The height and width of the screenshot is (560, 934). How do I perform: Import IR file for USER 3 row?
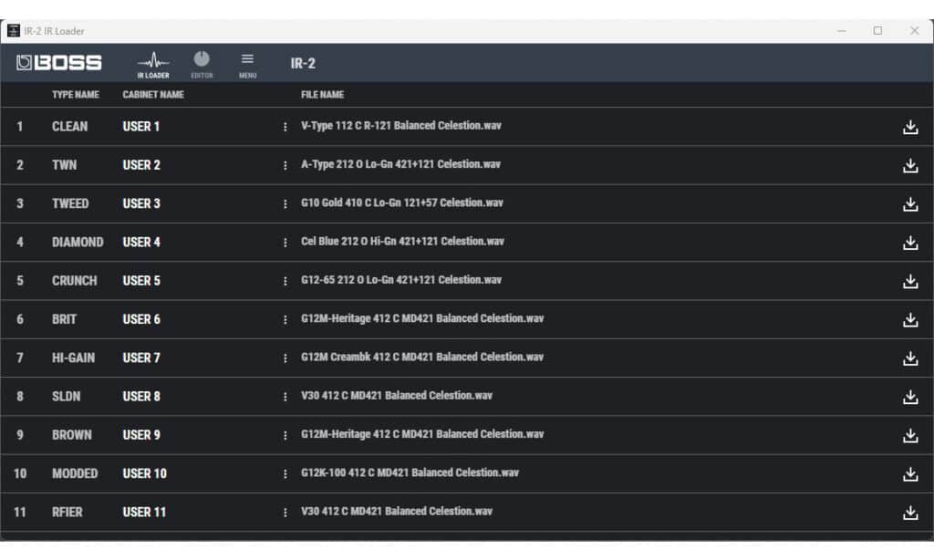910,204
